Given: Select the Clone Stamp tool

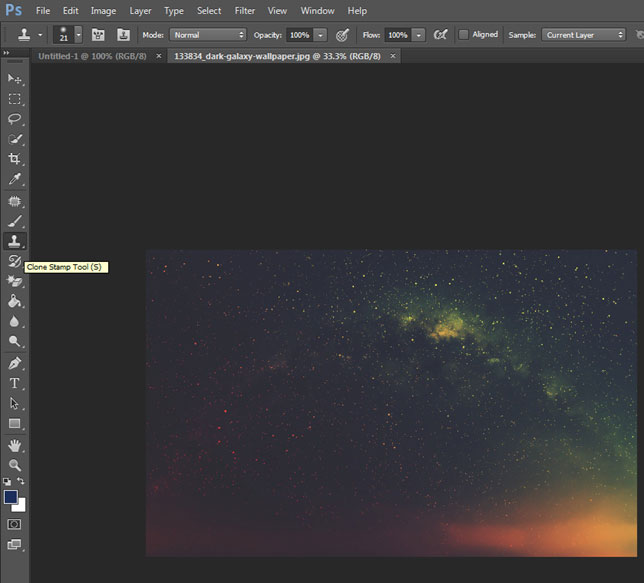Looking at the screenshot, I should click(15, 241).
